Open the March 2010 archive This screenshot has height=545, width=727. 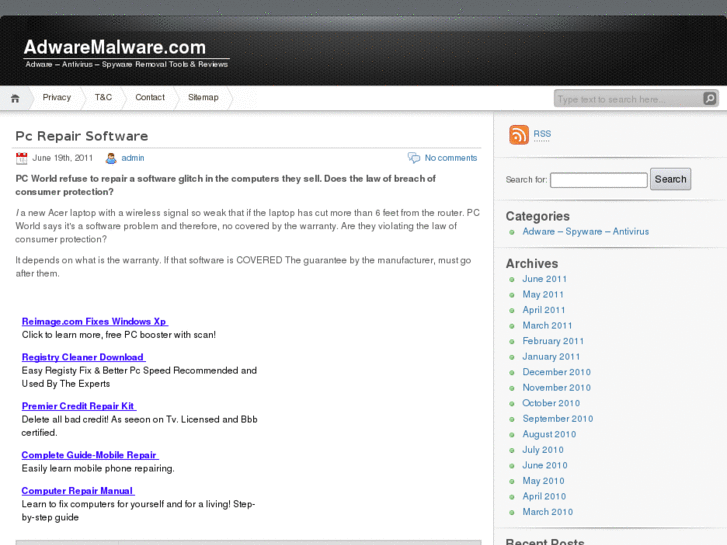[x=548, y=512]
